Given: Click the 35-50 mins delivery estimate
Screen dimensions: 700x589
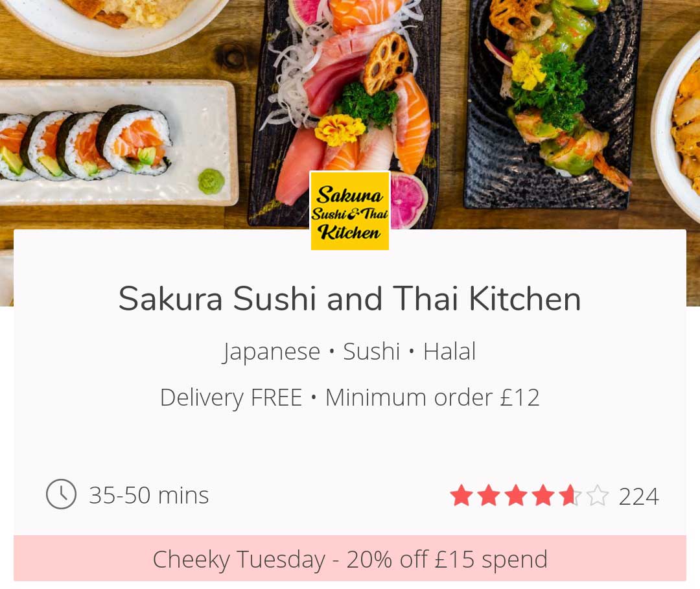Looking at the screenshot, I should tap(148, 495).
